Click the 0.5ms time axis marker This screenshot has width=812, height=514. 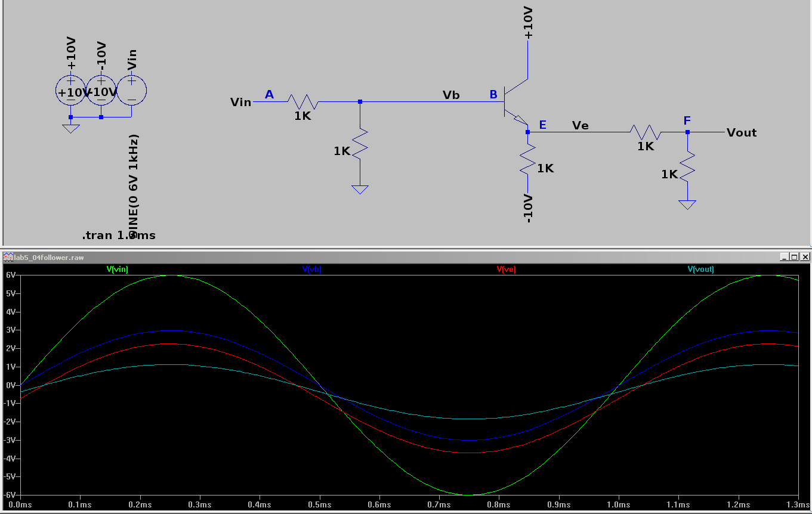[x=319, y=504]
